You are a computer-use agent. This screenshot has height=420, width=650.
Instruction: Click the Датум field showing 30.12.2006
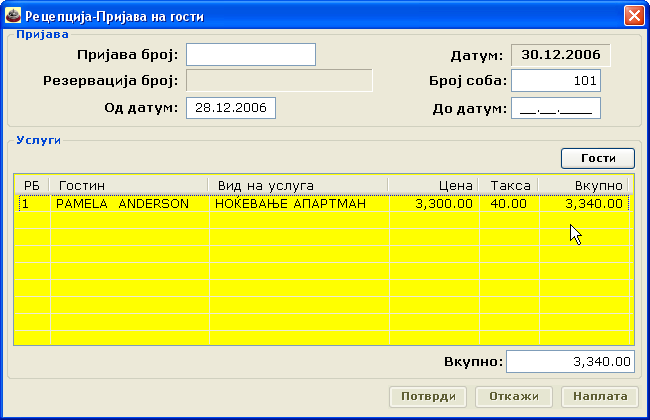pyautogui.click(x=560, y=54)
